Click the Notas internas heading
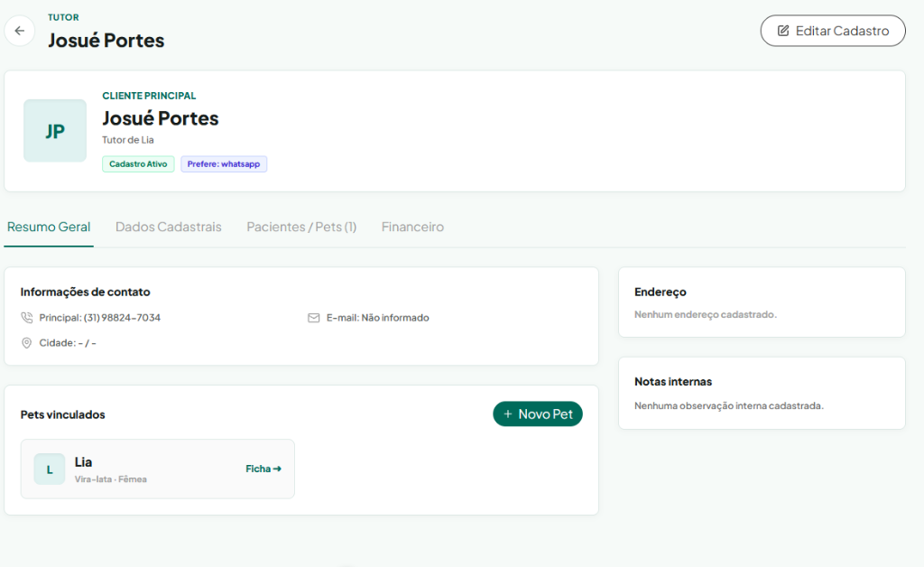The width and height of the screenshot is (924, 567). point(673,381)
